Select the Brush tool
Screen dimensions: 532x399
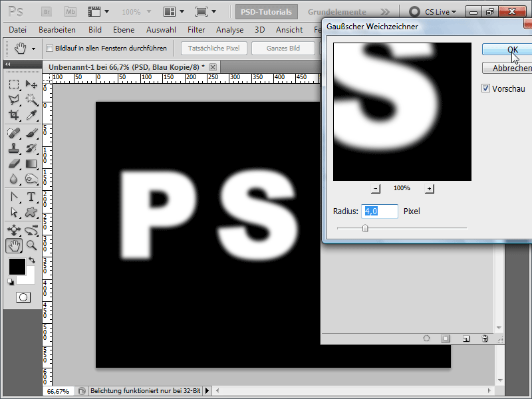[31, 132]
